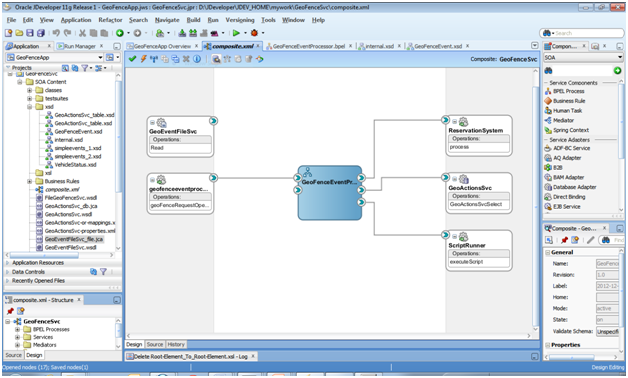628x378 pixels.
Task: Open the Run Manager tab
Action: pyautogui.click(x=80, y=46)
